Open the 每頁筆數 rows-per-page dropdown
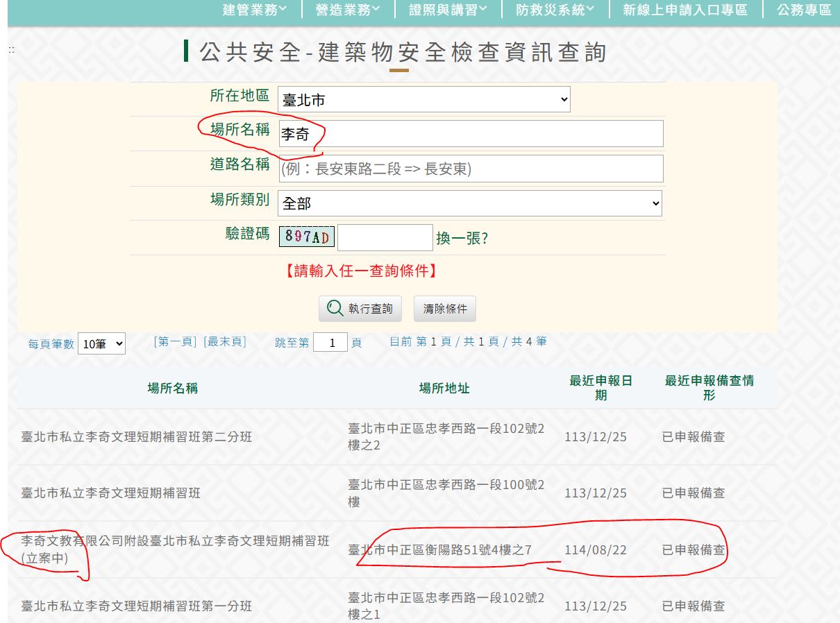This screenshot has height=623, width=840. click(x=101, y=343)
